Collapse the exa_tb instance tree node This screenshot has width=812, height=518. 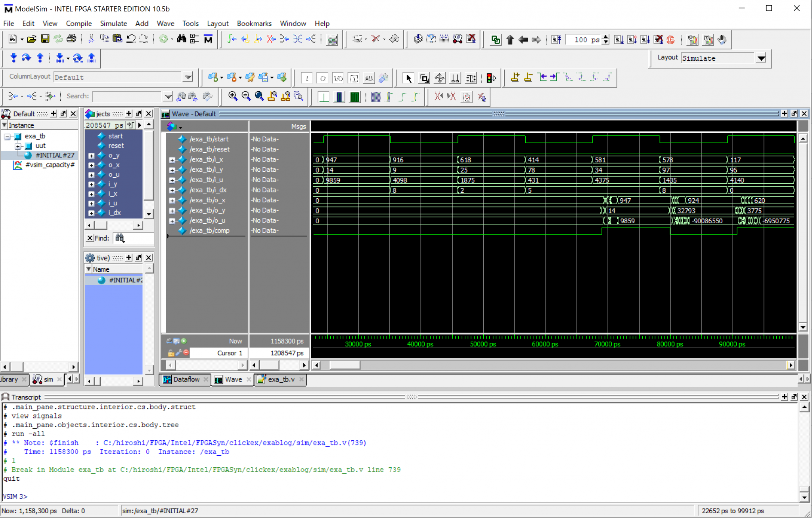click(x=7, y=136)
